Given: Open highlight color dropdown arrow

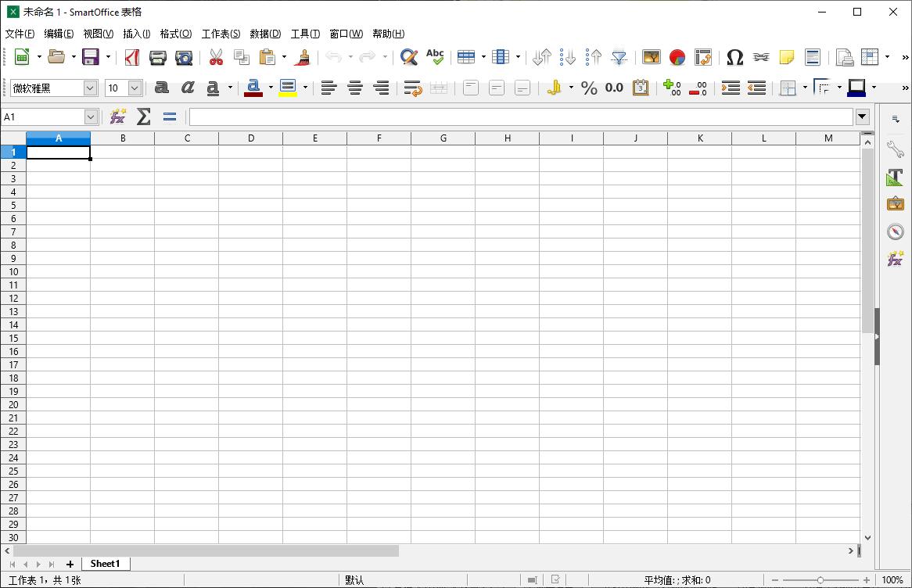Looking at the screenshot, I should click(305, 88).
